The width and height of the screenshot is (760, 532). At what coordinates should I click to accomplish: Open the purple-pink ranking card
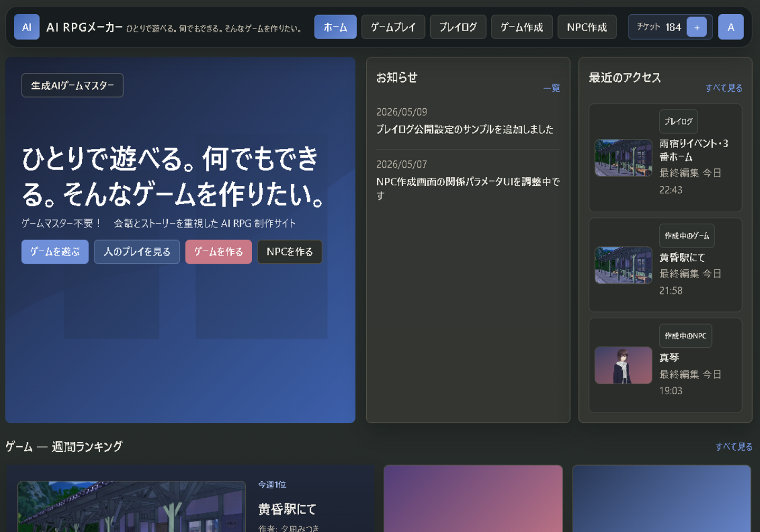pos(473,498)
